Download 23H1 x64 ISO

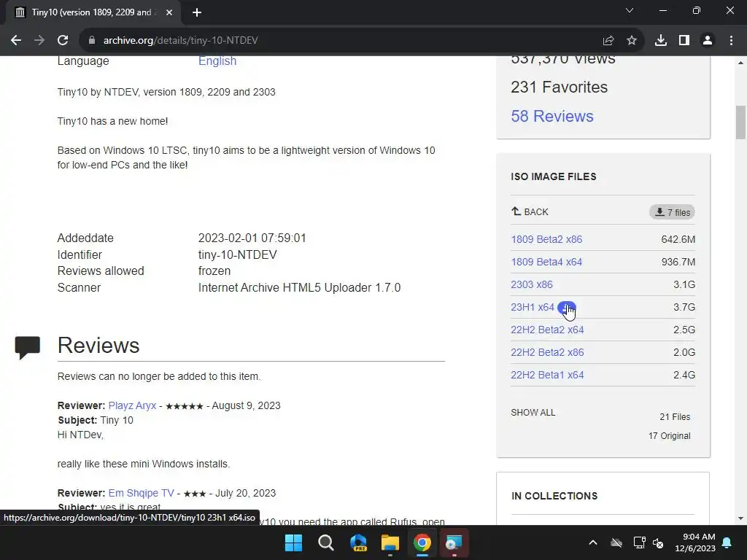[533, 307]
